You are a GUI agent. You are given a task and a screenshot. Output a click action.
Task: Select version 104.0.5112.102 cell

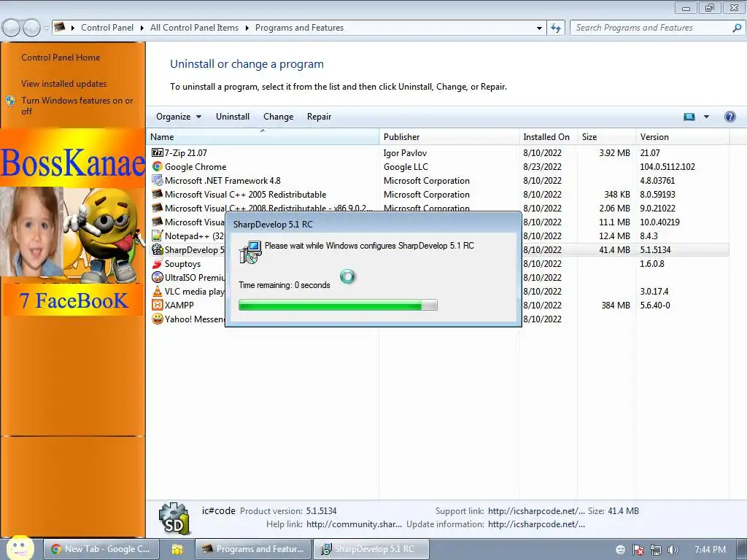667,167
